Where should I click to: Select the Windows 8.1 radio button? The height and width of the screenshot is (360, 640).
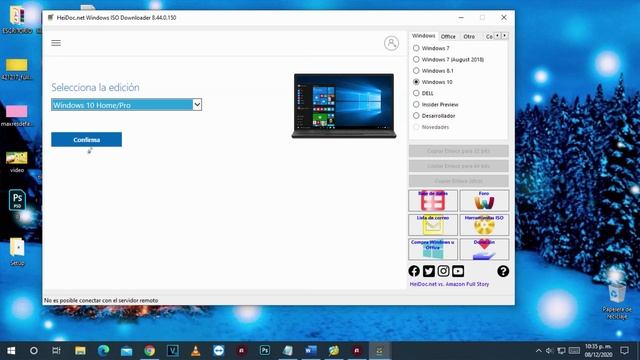pos(416,71)
